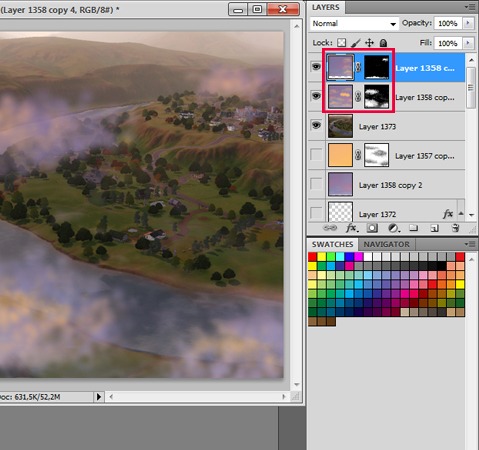
Task: Show the hidden Layer 1358 copy 2
Action: pos(316,184)
